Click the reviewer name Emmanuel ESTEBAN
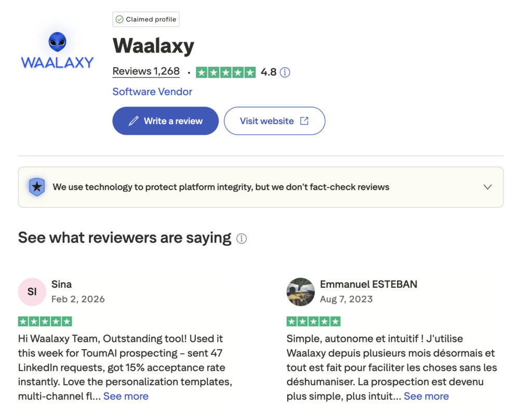Viewport: 532px width, 409px height. tap(368, 284)
